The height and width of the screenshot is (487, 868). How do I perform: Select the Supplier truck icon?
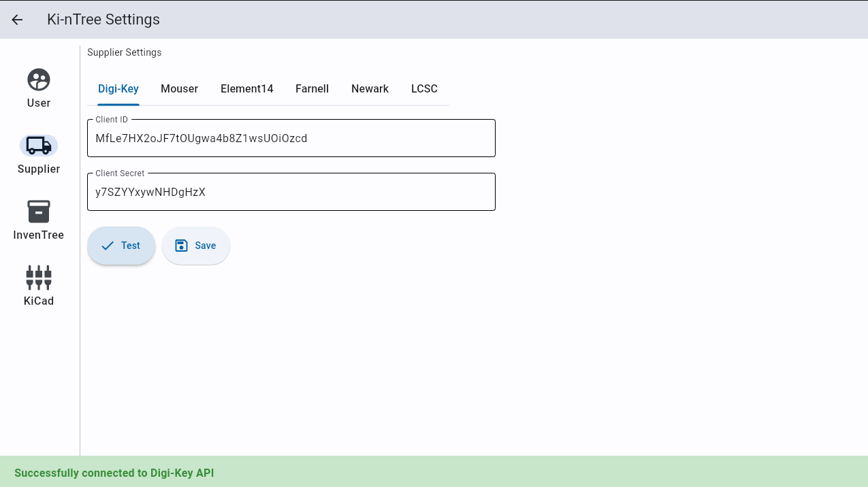pyautogui.click(x=39, y=146)
